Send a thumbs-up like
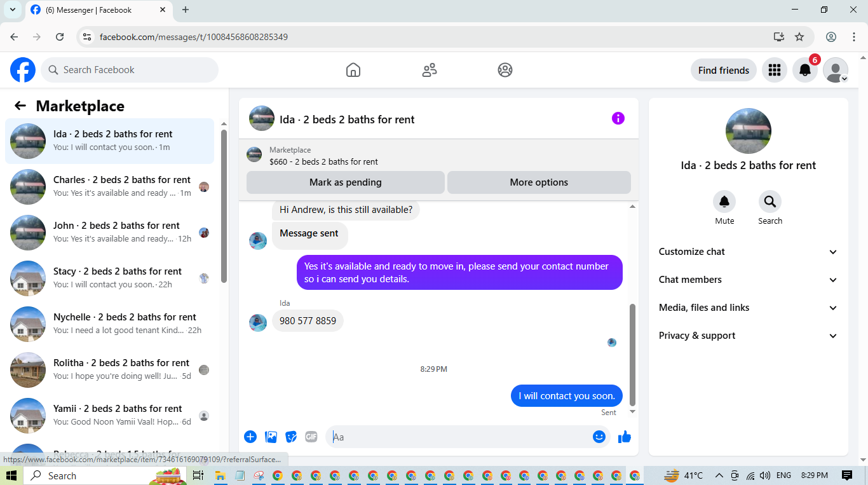Viewport: 868px width, 485px height. tap(625, 437)
